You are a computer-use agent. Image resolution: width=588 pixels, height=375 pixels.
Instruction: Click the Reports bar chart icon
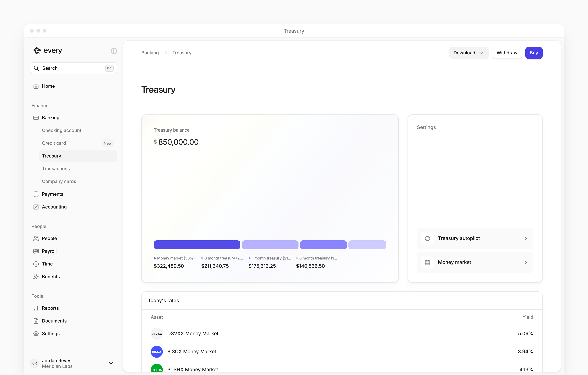[x=36, y=308]
